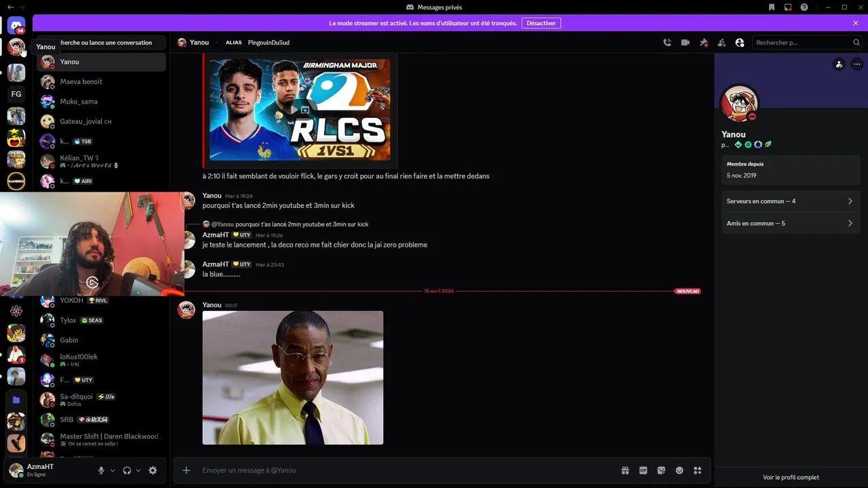Hide the user profile panel
Image resolution: width=868 pixels, height=488 pixels.
coord(740,43)
